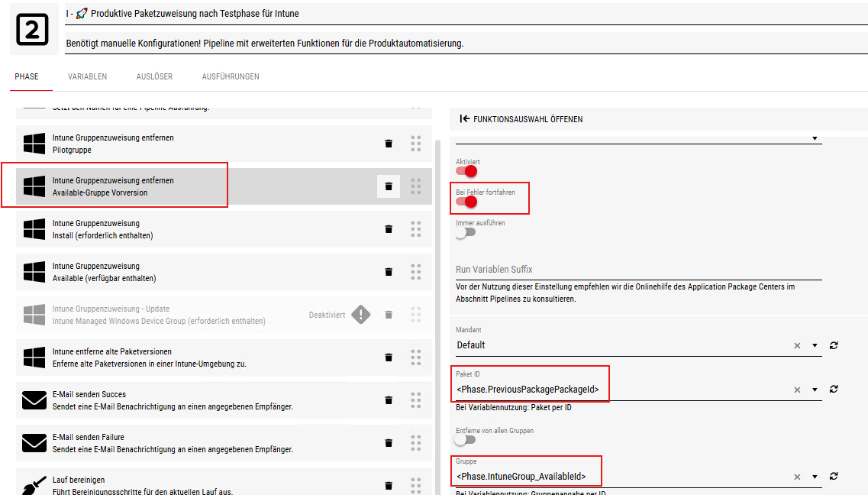Click drag handle of E-Mail senden Succes step
This screenshot has height=495, width=868.
[416, 400]
